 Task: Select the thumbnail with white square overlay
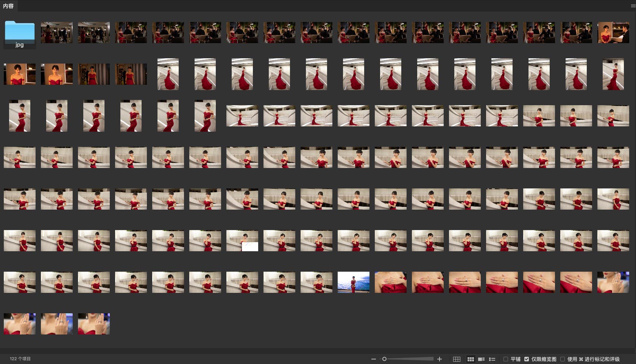pos(242,241)
